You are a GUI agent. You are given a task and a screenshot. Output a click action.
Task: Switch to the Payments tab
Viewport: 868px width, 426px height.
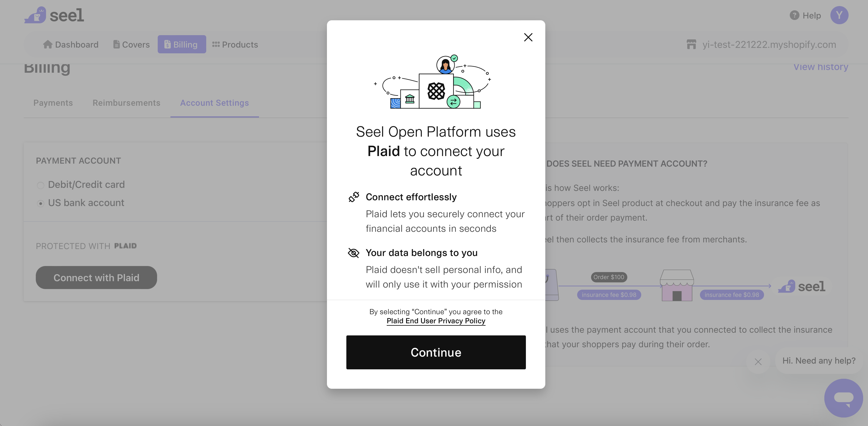[53, 103]
